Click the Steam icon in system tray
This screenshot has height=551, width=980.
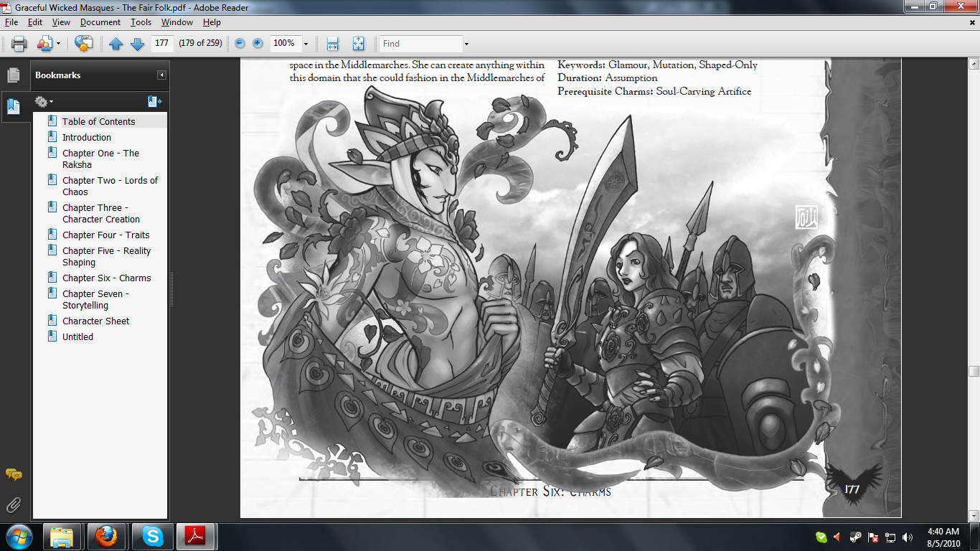855,537
